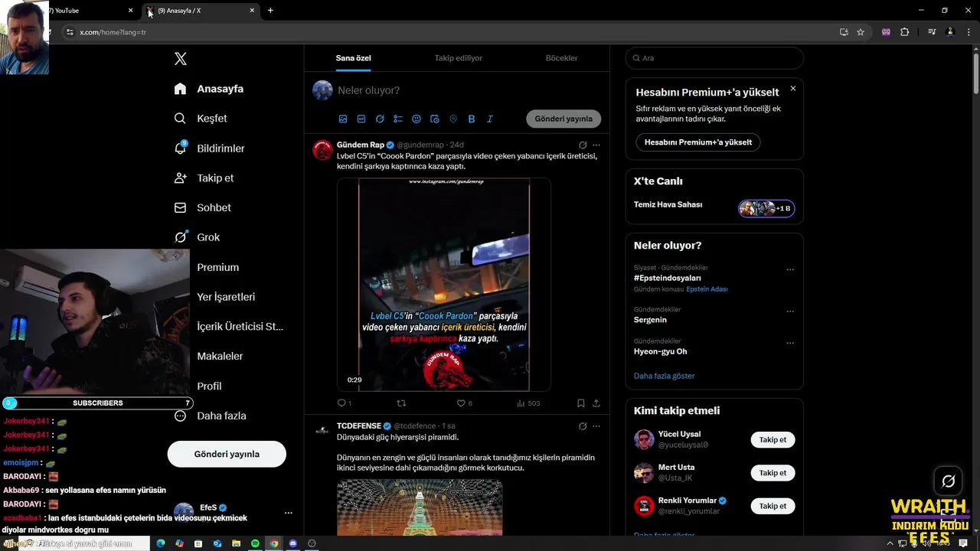Click the X logo in the sidebar
Image resolution: width=980 pixels, height=551 pixels.
click(181, 59)
